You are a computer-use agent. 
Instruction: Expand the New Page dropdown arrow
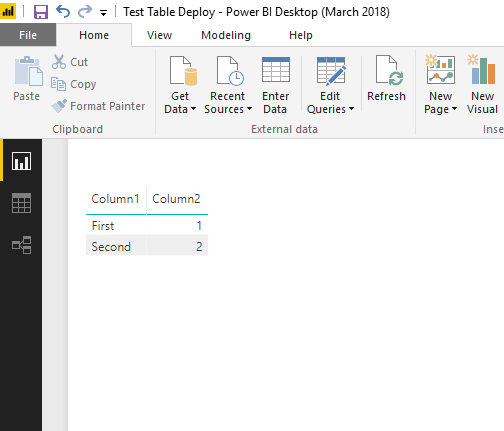(454, 109)
